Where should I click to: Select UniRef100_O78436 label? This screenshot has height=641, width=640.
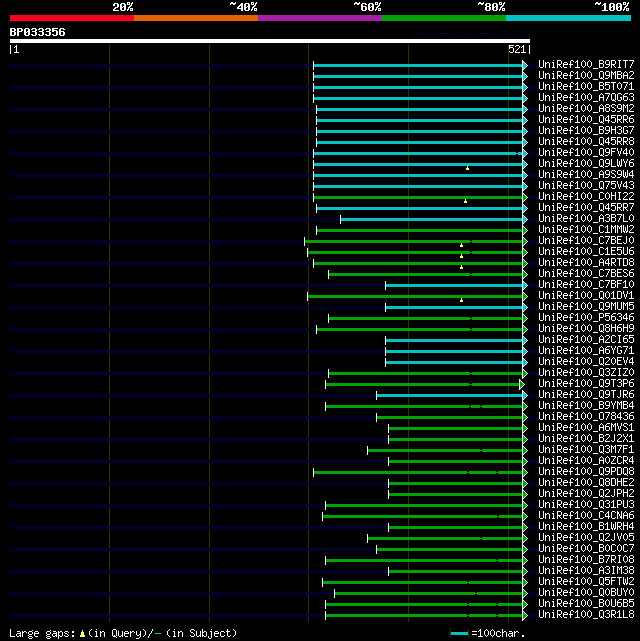(586, 417)
